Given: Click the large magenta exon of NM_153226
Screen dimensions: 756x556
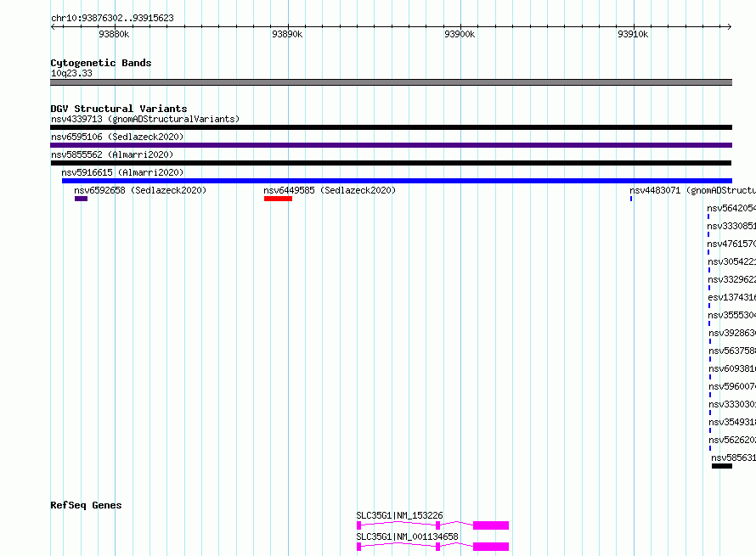Looking at the screenshot, I should (x=491, y=525).
